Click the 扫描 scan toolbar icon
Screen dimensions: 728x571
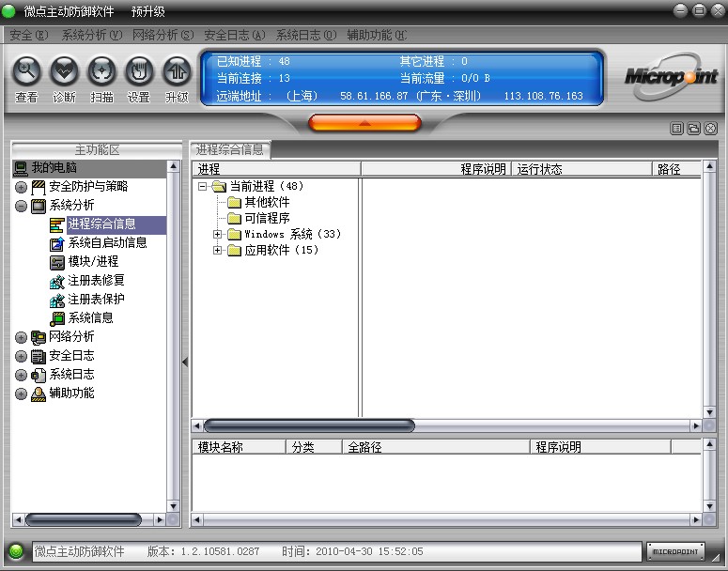point(101,71)
